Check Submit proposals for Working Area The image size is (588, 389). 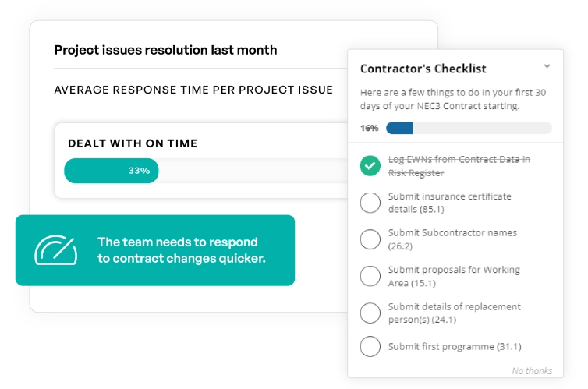click(370, 276)
